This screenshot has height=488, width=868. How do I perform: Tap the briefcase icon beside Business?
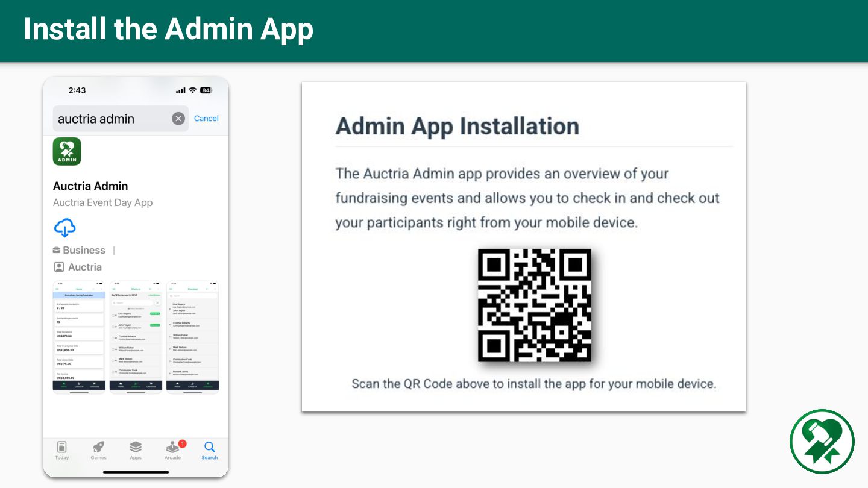pyautogui.click(x=57, y=250)
